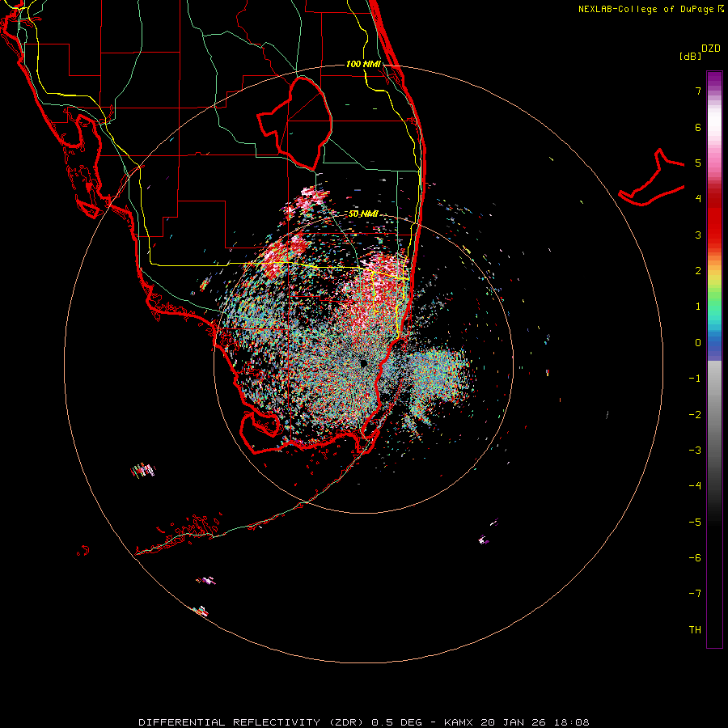The width and height of the screenshot is (728, 728).
Task: Click the -6 value on color scale
Action: pyautogui.click(x=695, y=558)
